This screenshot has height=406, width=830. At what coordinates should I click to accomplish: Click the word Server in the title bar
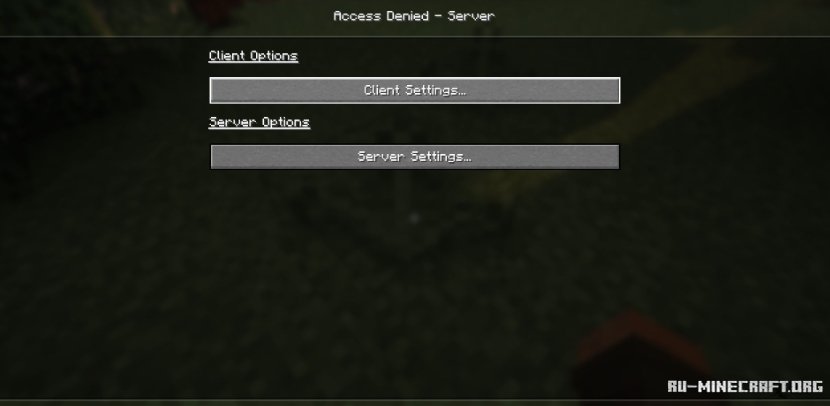click(x=471, y=16)
